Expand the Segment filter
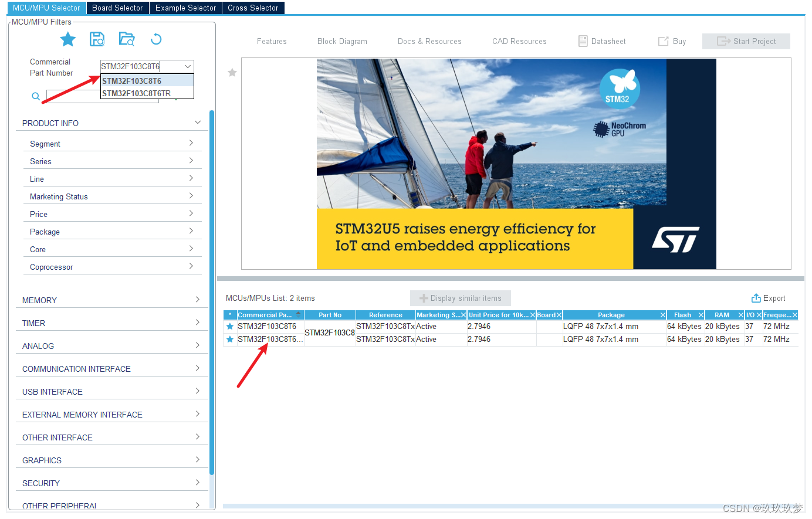The width and height of the screenshot is (812, 519). point(191,143)
